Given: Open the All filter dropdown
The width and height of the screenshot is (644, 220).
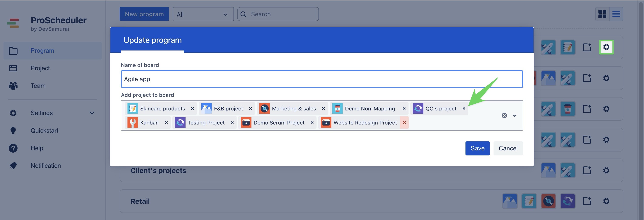Looking at the screenshot, I should [x=203, y=14].
